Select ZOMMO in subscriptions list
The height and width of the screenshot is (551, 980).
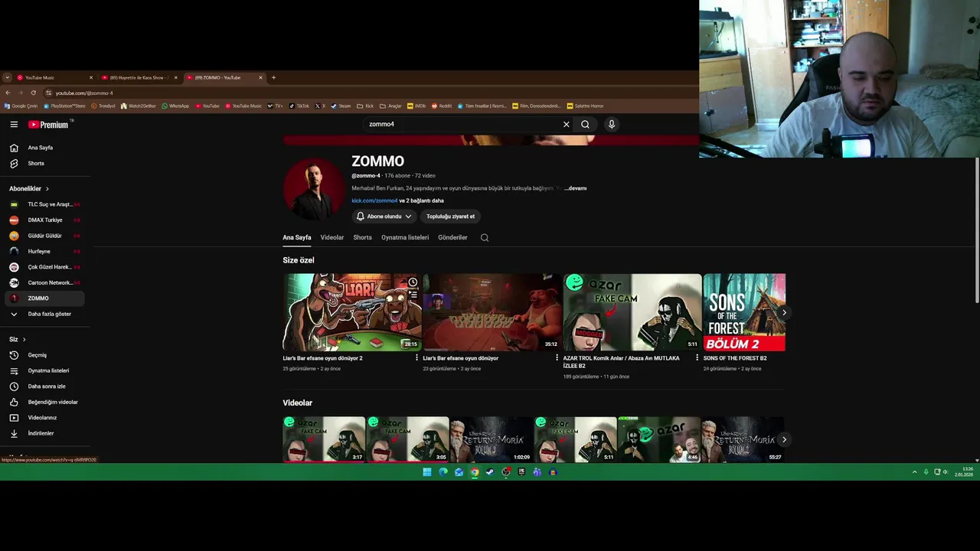pyautogui.click(x=44, y=298)
